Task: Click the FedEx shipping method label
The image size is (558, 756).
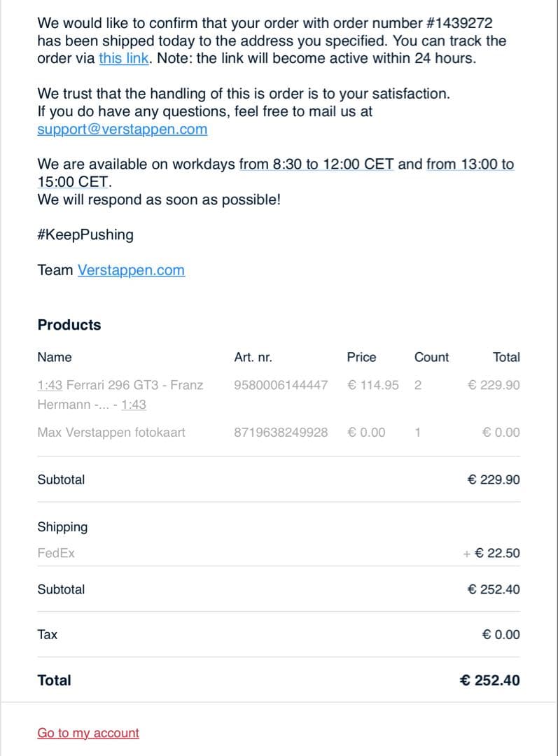Action: click(56, 553)
